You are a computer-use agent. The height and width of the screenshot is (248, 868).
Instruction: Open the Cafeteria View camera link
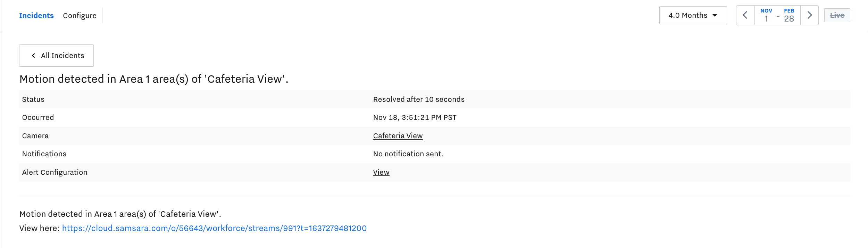coord(398,136)
